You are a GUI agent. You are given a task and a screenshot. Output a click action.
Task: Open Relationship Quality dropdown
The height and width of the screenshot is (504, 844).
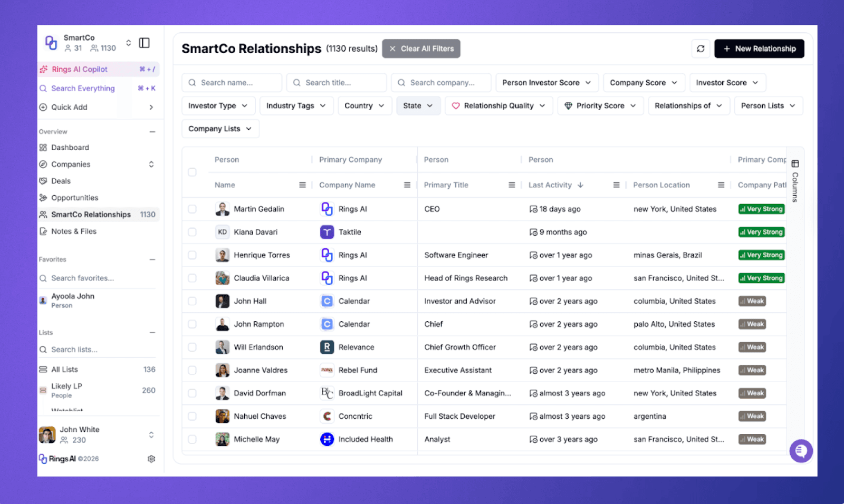point(499,105)
